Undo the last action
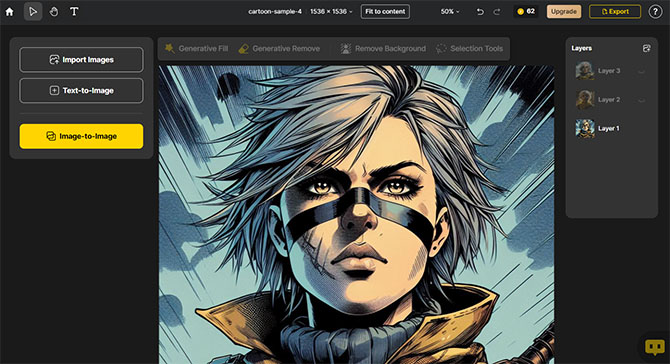Viewport: 670px width, 364px height. [480, 12]
